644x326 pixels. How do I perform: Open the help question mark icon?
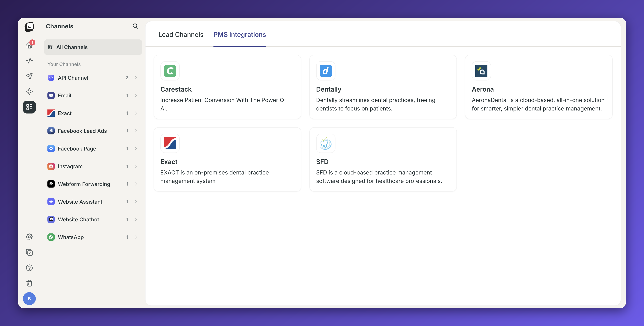pos(29,268)
